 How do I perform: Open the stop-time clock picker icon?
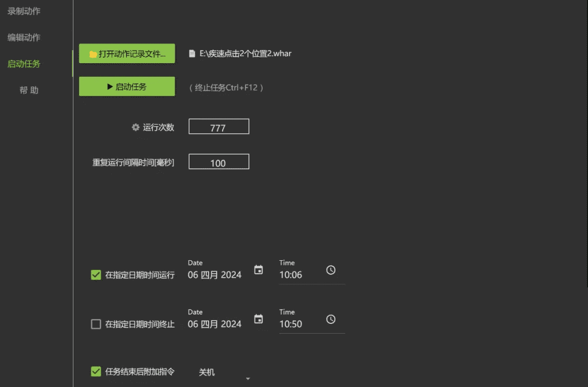pyautogui.click(x=331, y=319)
